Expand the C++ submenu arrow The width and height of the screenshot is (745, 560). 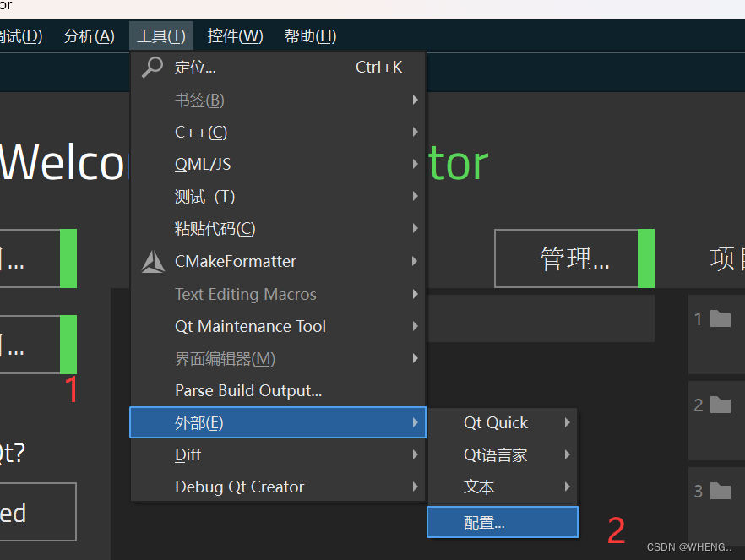414,132
